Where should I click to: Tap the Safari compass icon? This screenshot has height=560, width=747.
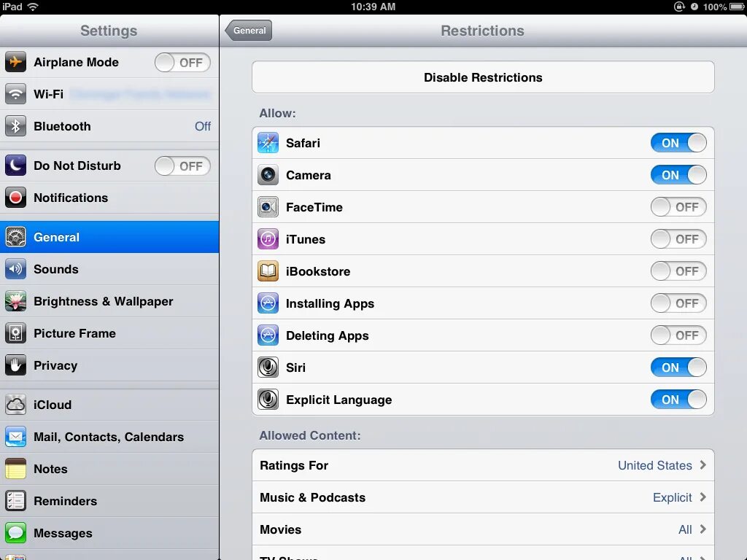click(268, 143)
